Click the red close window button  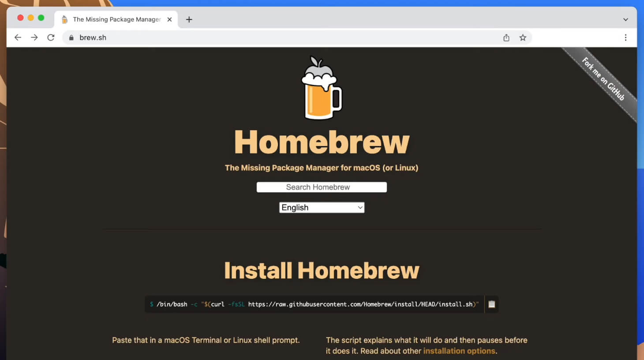pyautogui.click(x=20, y=18)
